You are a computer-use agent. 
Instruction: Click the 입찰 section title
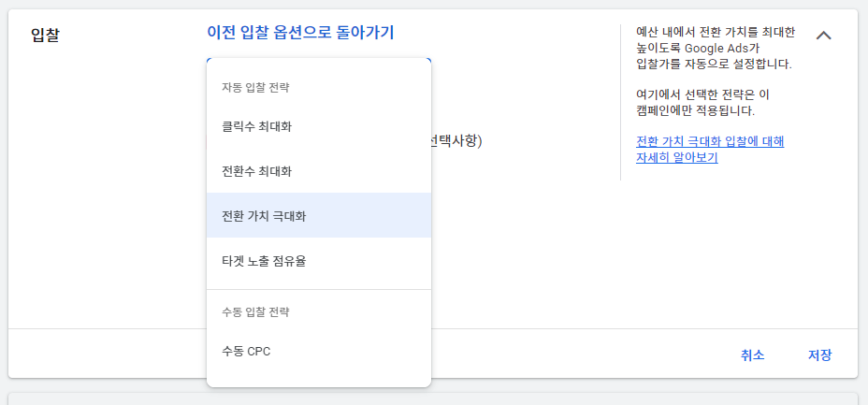coord(46,36)
